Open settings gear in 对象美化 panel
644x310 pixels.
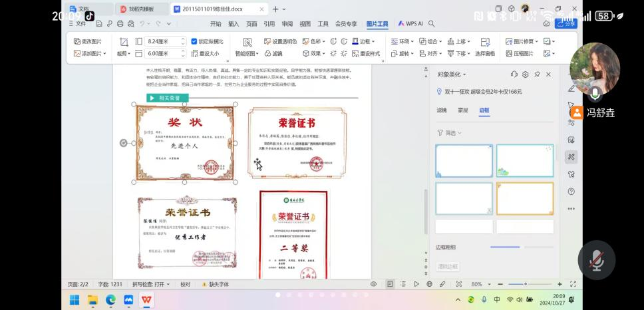click(x=526, y=75)
